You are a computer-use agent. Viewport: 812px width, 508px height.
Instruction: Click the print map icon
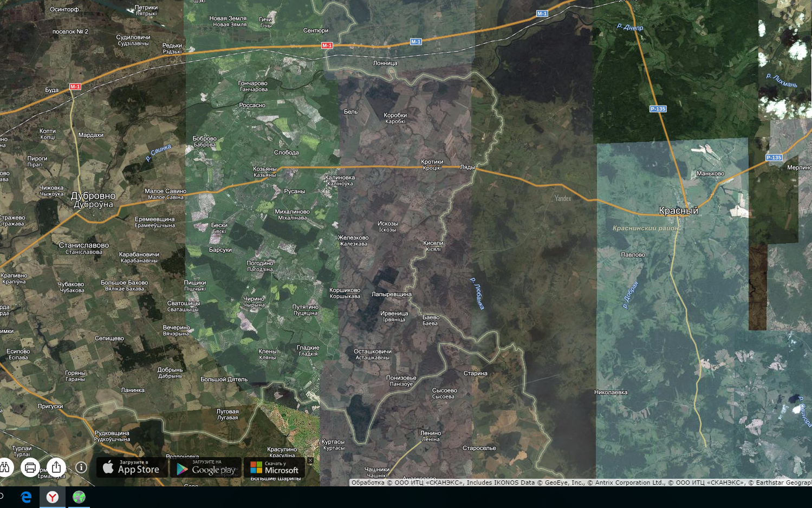[x=30, y=467]
